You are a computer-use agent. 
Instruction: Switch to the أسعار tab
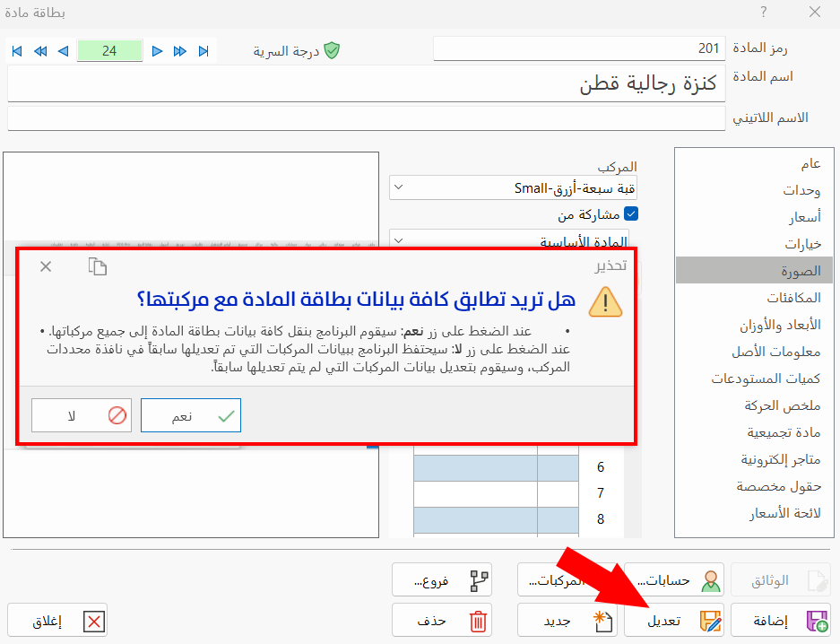pos(754,216)
